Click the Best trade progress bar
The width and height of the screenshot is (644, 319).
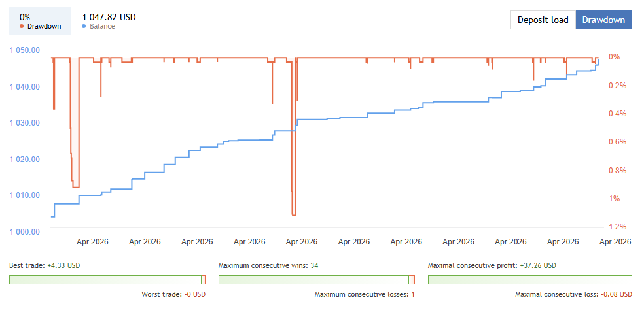pos(107,280)
